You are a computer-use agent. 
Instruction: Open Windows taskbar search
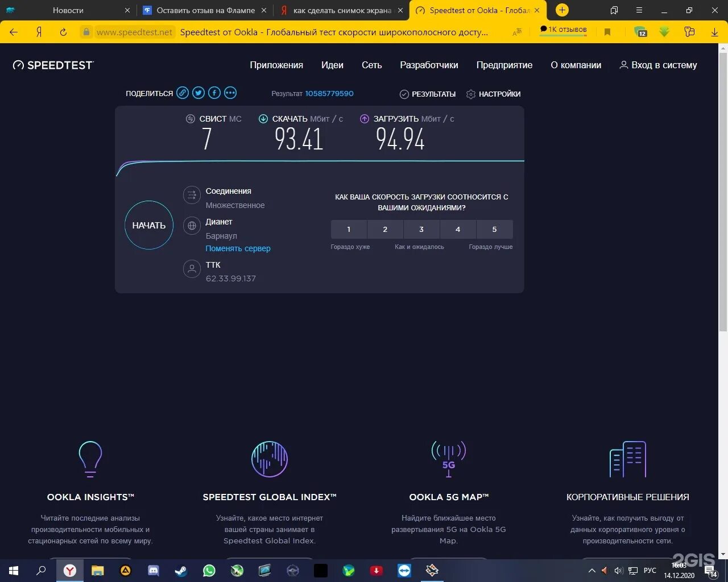tap(41, 570)
